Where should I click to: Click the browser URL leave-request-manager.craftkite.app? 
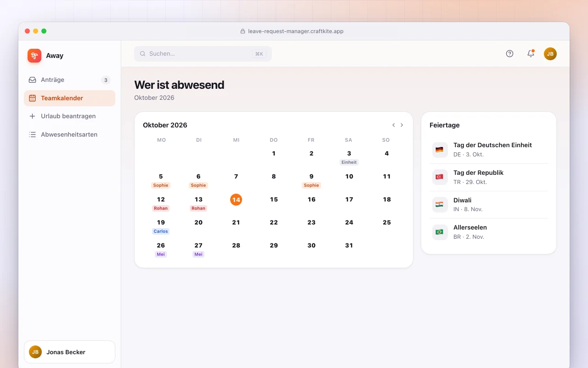click(x=296, y=31)
